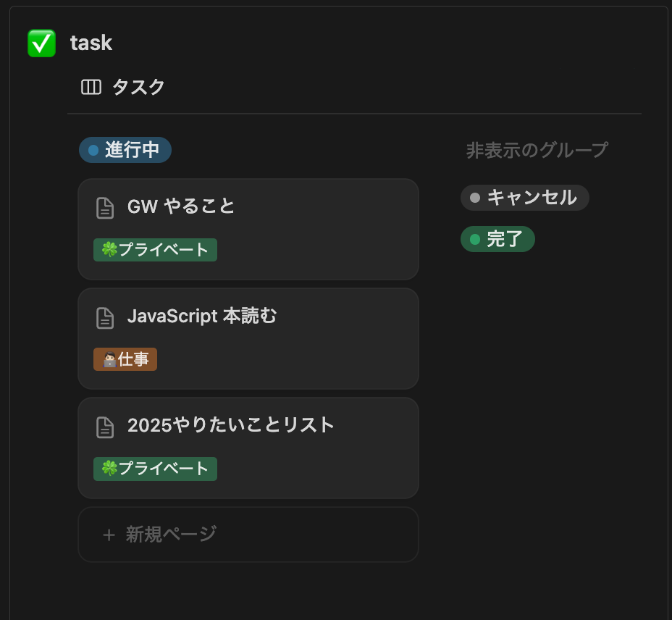
Task: Click the document icon on 2025やりたいことリスト card
Action: point(105,427)
